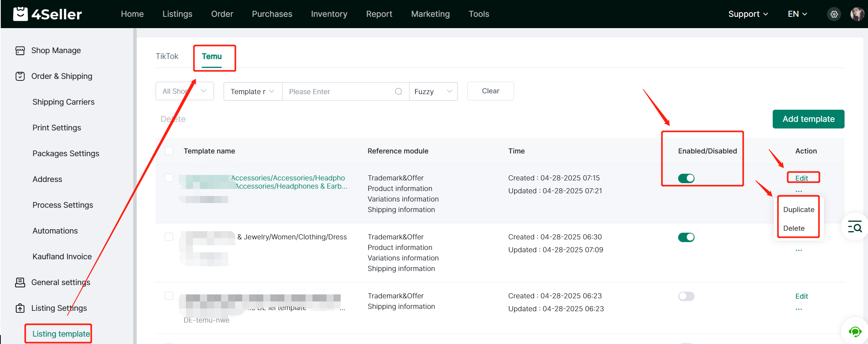This screenshot has width=868, height=344.
Task: Open more actions dots for Dress template
Action: pos(798,250)
